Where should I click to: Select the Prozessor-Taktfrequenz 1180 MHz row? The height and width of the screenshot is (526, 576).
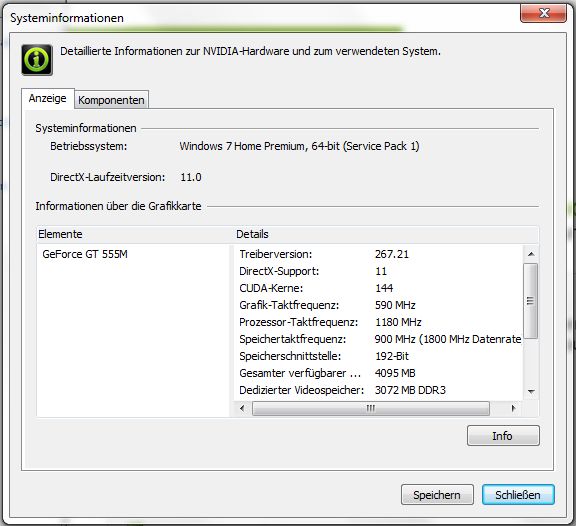click(x=378, y=322)
